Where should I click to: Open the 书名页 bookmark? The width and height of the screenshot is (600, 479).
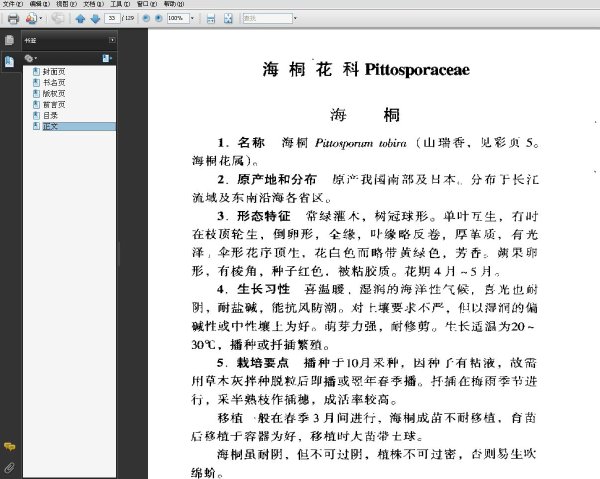[x=54, y=82]
